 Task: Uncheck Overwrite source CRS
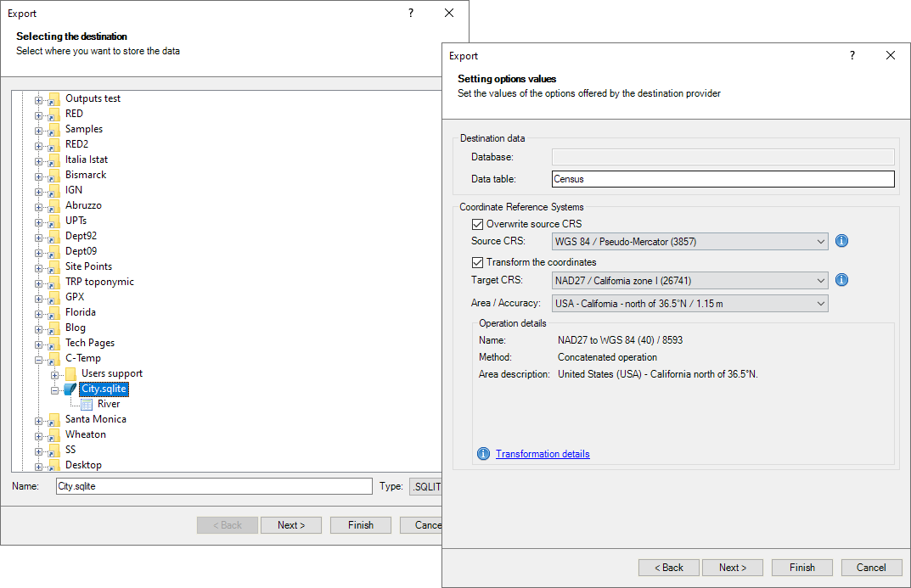pyautogui.click(x=477, y=224)
